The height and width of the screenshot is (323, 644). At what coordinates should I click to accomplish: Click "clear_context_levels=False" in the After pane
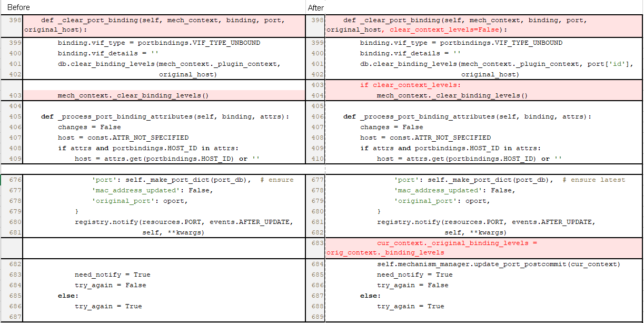click(x=444, y=30)
